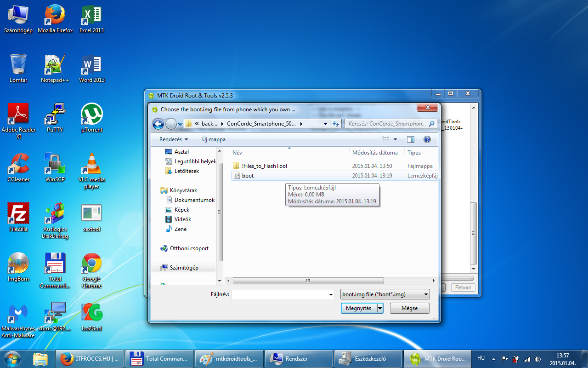Click the Help question mark icon
Screen dimensions: 588x368
[x=427, y=139]
